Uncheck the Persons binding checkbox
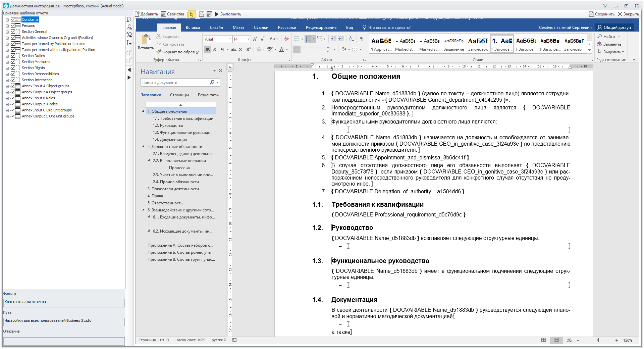Image resolution: width=644 pixels, height=349 pixels. tap(13, 26)
